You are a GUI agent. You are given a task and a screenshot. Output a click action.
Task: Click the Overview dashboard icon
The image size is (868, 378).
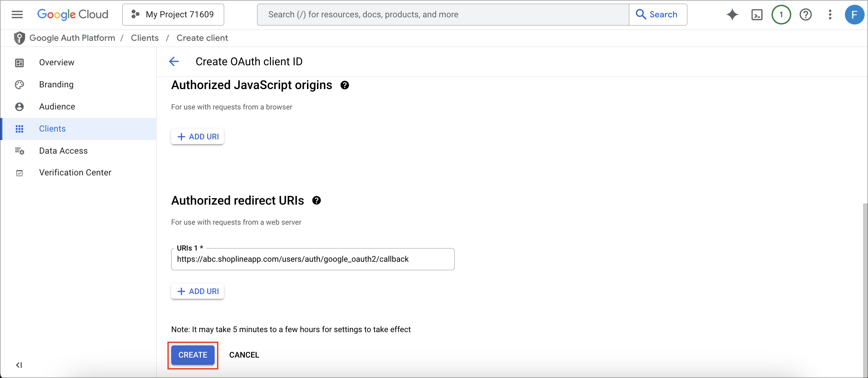click(x=19, y=63)
